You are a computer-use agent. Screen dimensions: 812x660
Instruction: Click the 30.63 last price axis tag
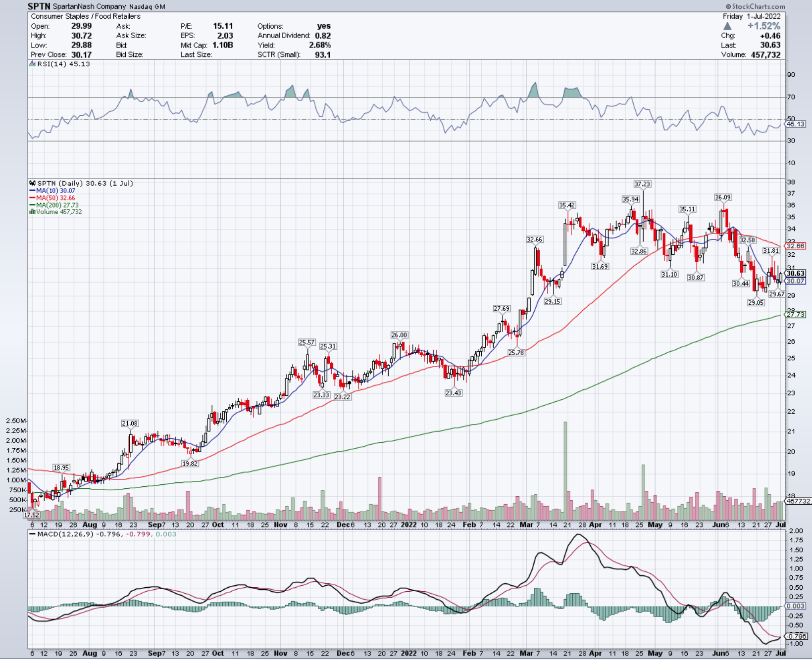[796, 273]
